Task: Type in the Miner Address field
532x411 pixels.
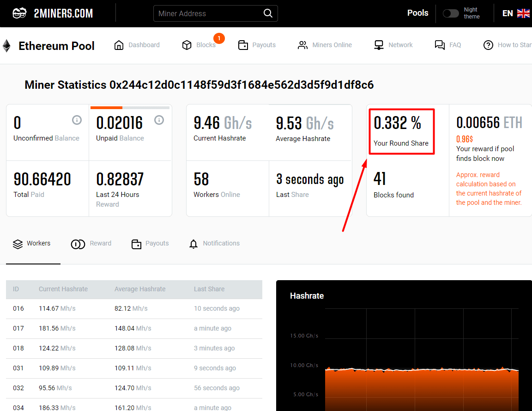Action: coord(208,13)
